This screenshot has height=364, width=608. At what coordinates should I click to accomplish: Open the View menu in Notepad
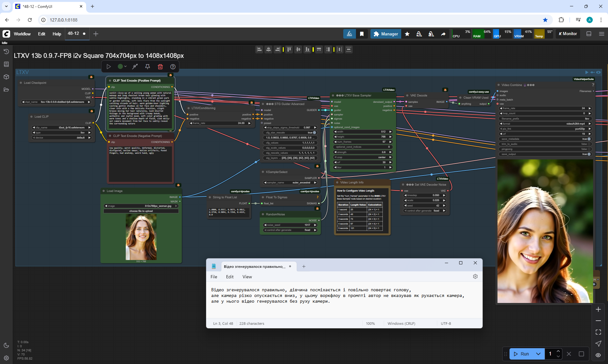[247, 277]
